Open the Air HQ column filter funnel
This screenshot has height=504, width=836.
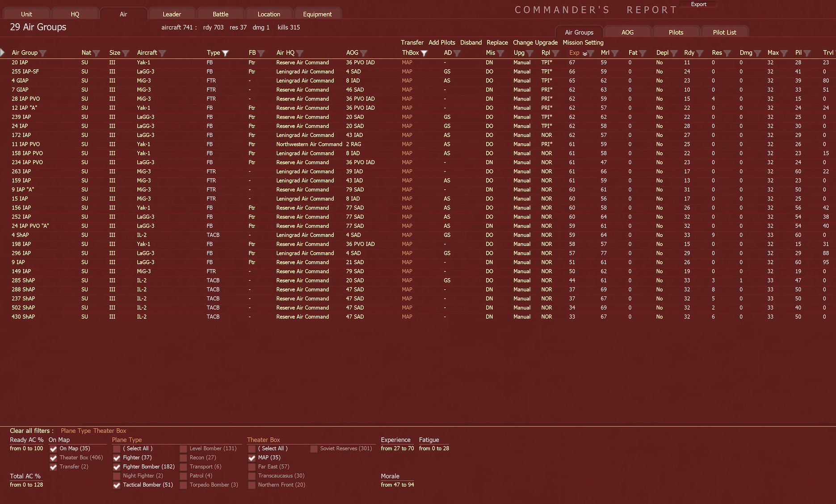point(300,53)
